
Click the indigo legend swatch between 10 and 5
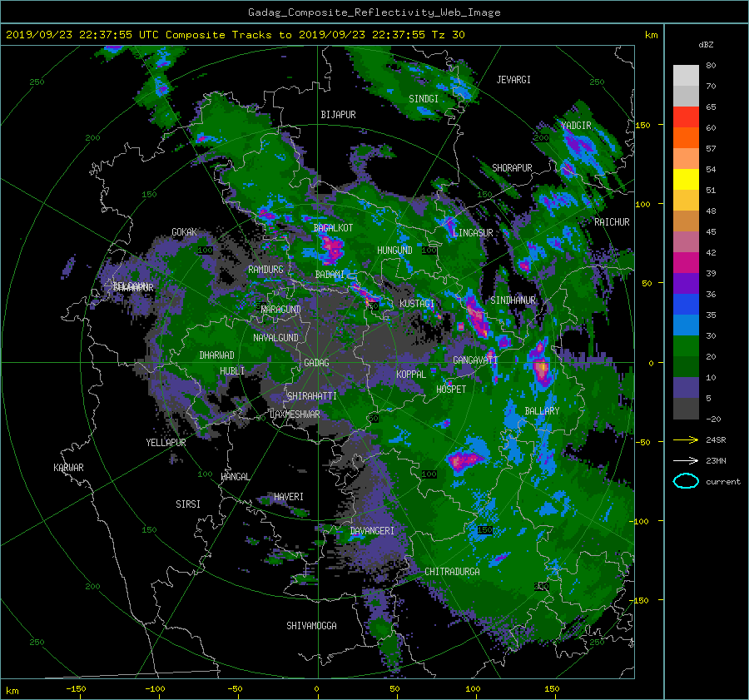tap(686, 388)
